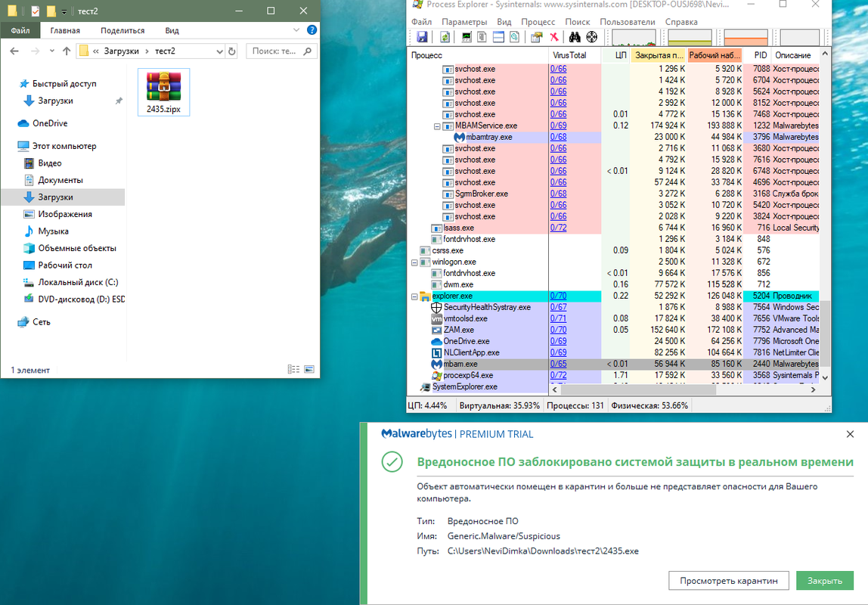Open VirusTotal link 0/65 for mbam.exe
This screenshot has width=868, height=605.
(559, 364)
